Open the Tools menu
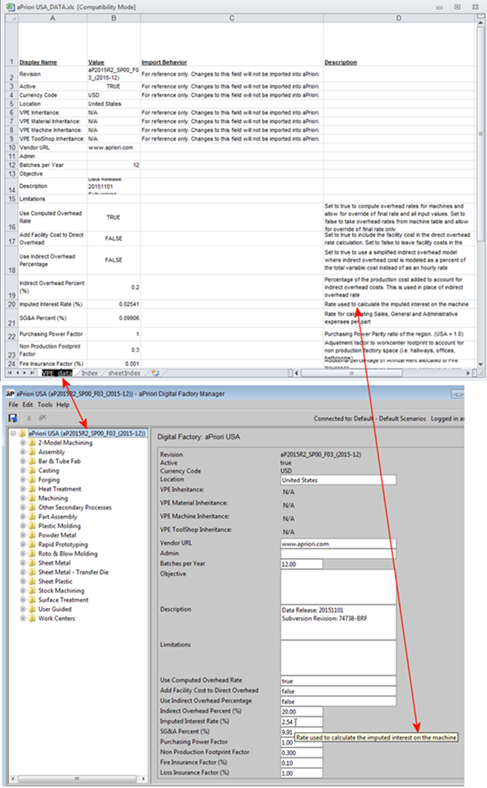This screenshot has height=788, width=487. (x=45, y=405)
